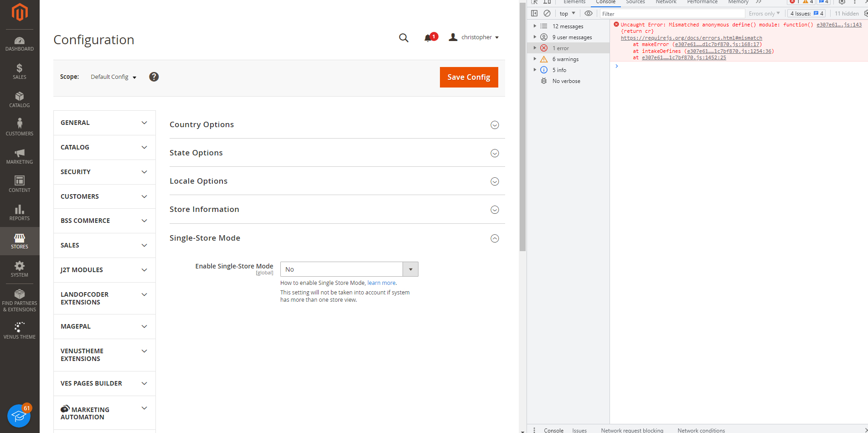Toggle the DevTools console sidebar panel

pyautogui.click(x=534, y=14)
